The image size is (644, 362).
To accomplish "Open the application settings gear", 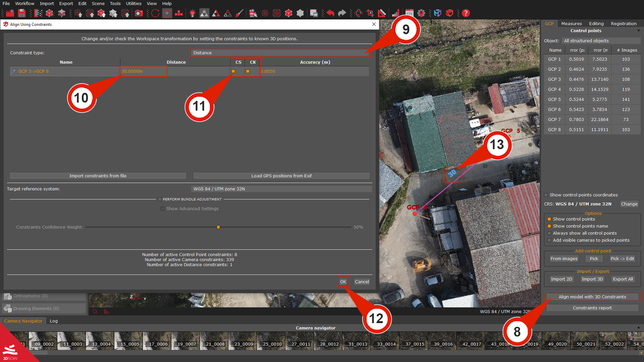I will (x=421, y=13).
